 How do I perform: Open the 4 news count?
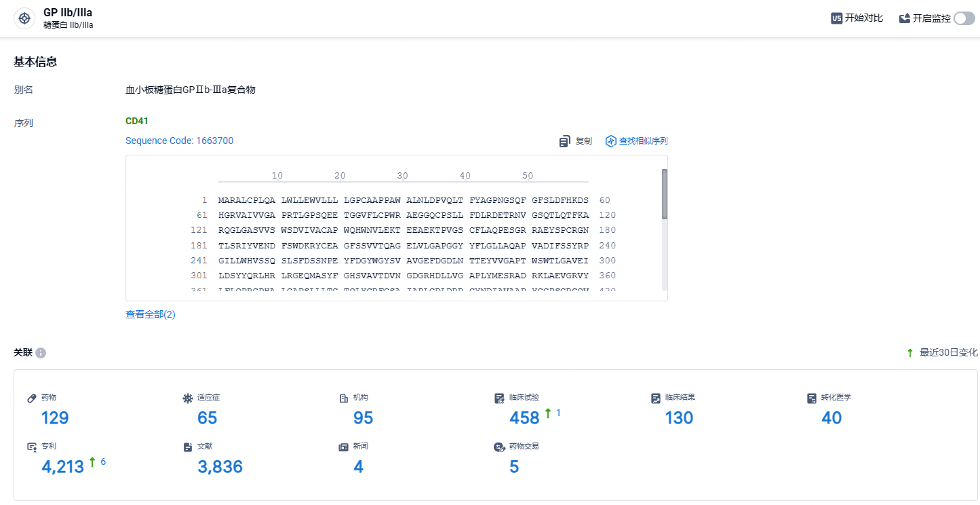(358, 466)
